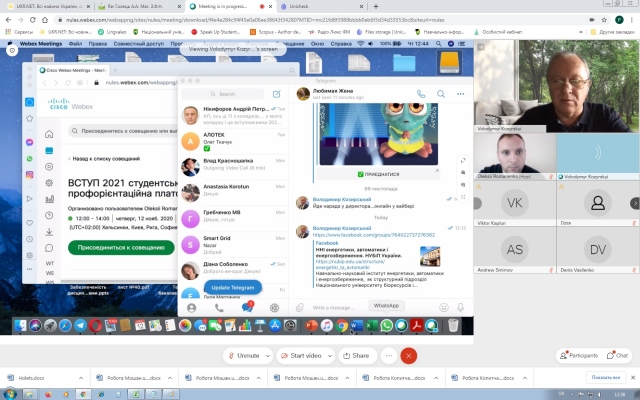Switch to the Unicheck browser tab
The image size is (640, 400).
[x=322, y=7]
